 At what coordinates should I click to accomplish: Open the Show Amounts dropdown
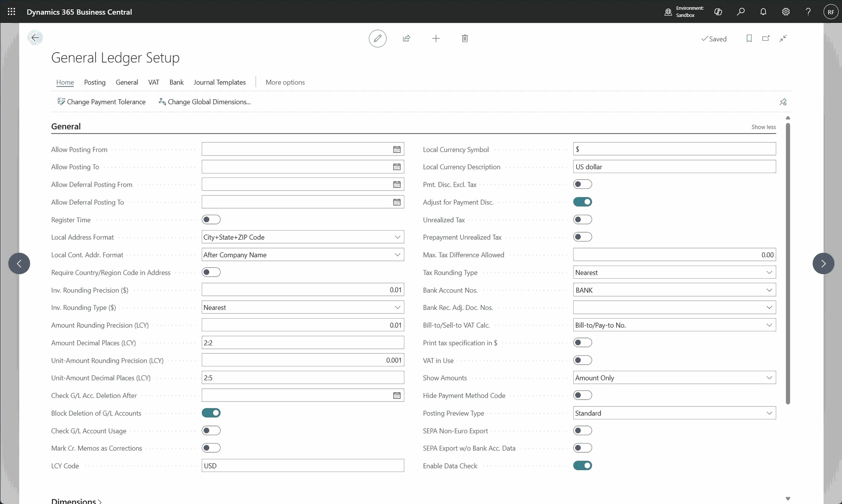pyautogui.click(x=769, y=378)
